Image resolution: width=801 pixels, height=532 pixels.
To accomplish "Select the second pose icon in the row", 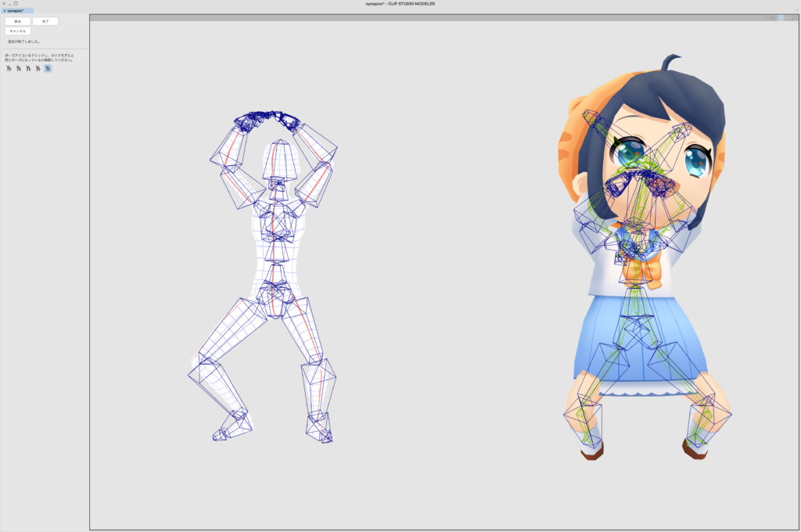I will (19, 68).
